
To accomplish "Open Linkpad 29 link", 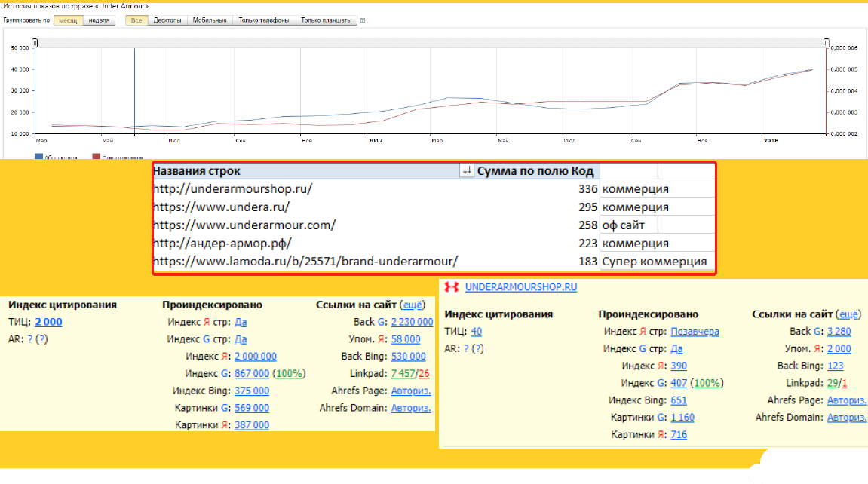I will point(833,383).
